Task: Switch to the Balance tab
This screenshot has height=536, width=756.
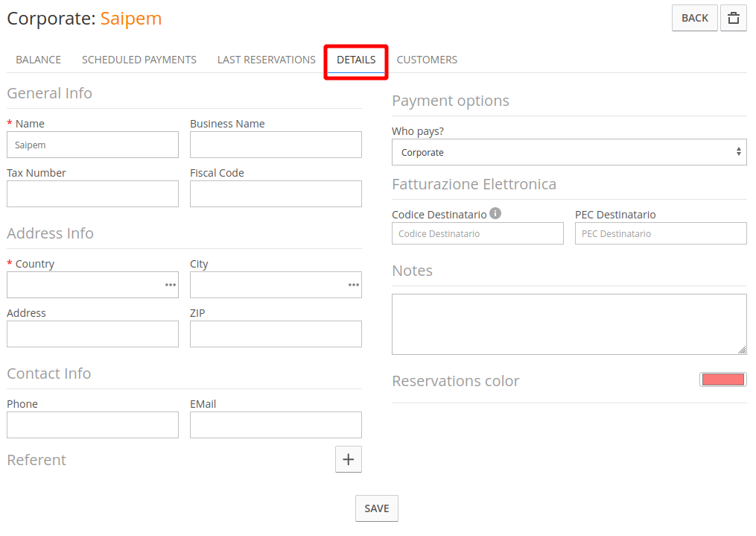Action: coord(38,60)
